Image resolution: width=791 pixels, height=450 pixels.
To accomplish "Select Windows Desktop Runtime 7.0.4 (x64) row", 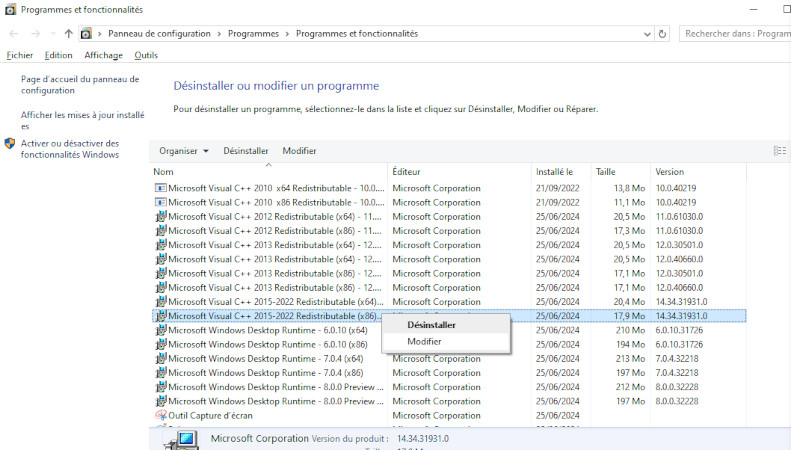I will pyautogui.click(x=449, y=359).
